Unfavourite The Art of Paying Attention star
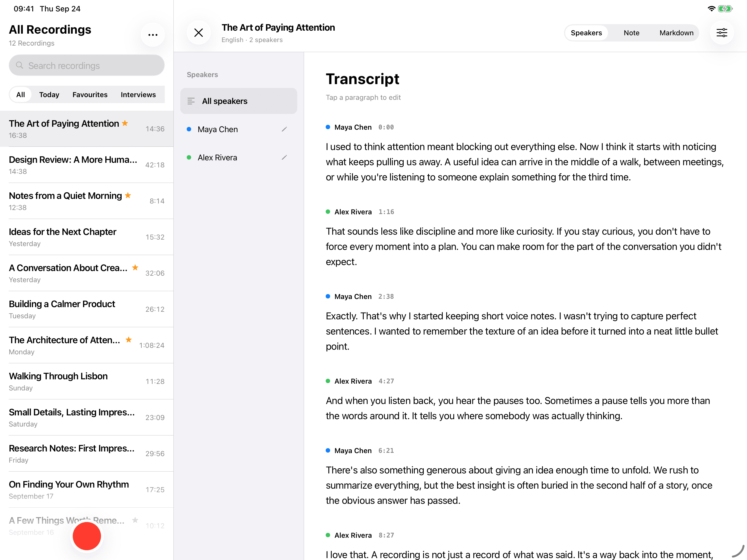The image size is (747, 560). [x=125, y=123]
